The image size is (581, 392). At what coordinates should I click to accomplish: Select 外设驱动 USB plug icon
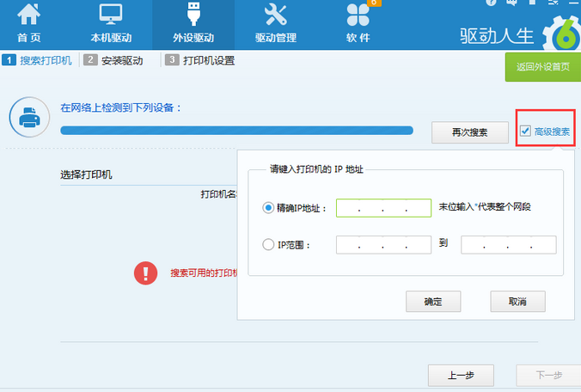pyautogui.click(x=193, y=15)
